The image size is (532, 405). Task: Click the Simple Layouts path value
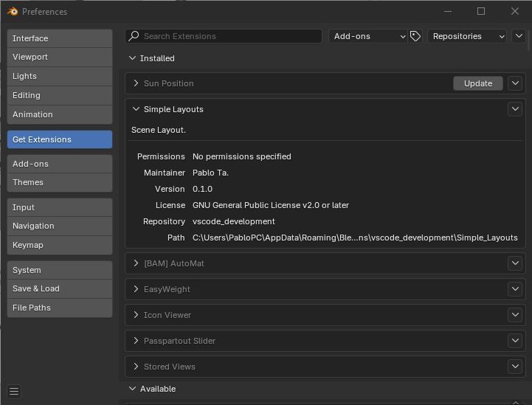coord(355,238)
